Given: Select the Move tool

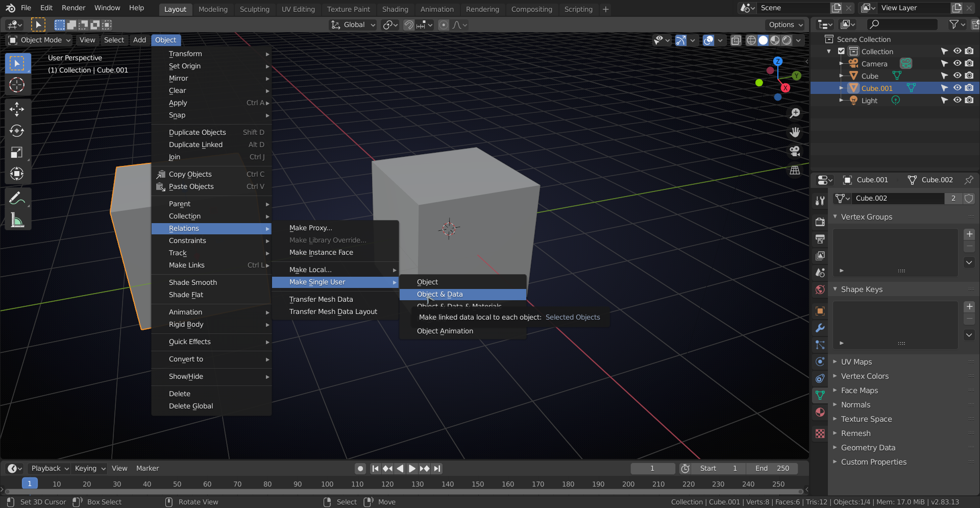Looking at the screenshot, I should [x=17, y=109].
